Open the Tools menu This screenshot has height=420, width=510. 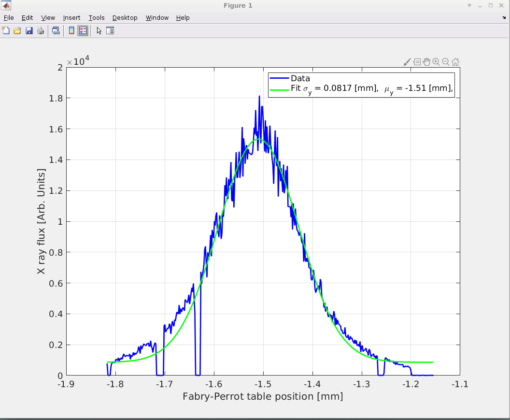coord(97,17)
